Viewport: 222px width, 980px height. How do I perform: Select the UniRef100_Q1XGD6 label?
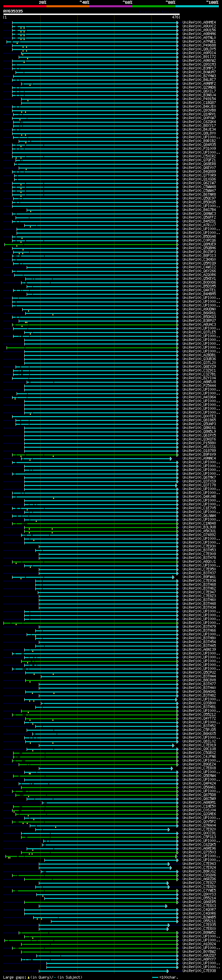click(x=199, y=179)
